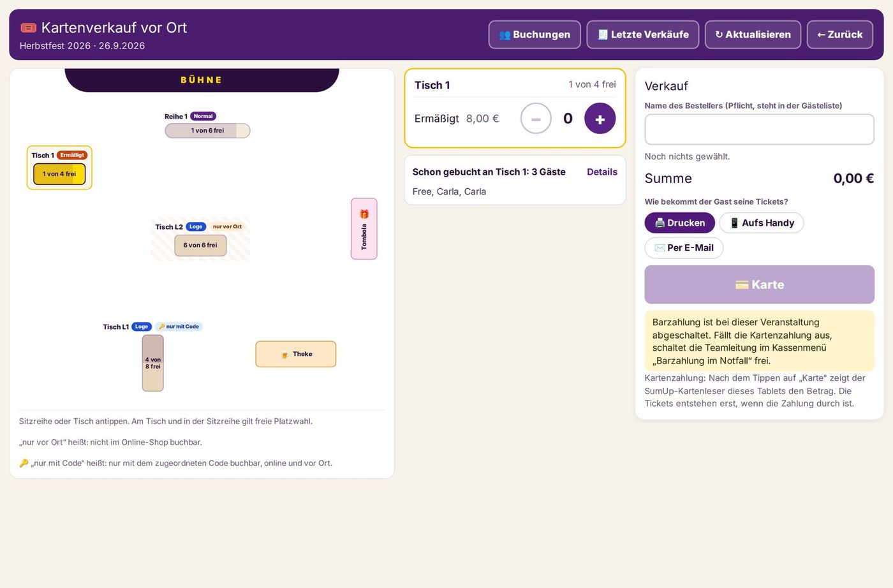Click the Noch nichts gewählt status text
This screenshot has height=588, width=893.
pos(687,156)
